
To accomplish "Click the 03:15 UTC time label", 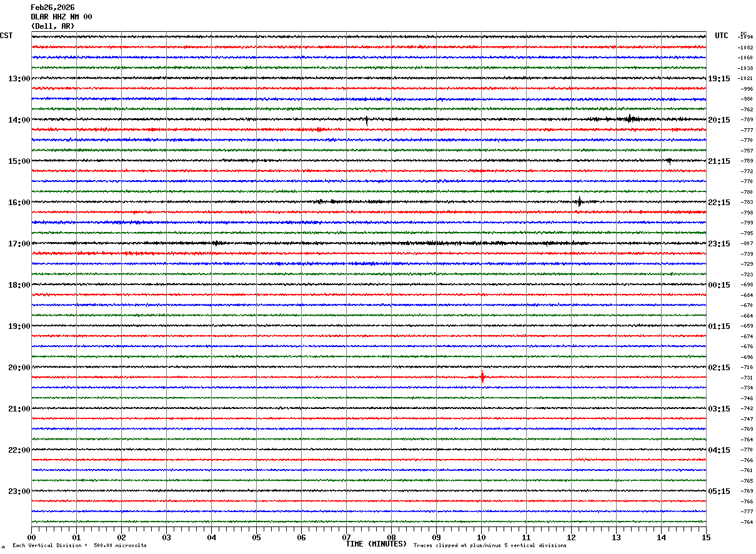I will click(719, 409).
